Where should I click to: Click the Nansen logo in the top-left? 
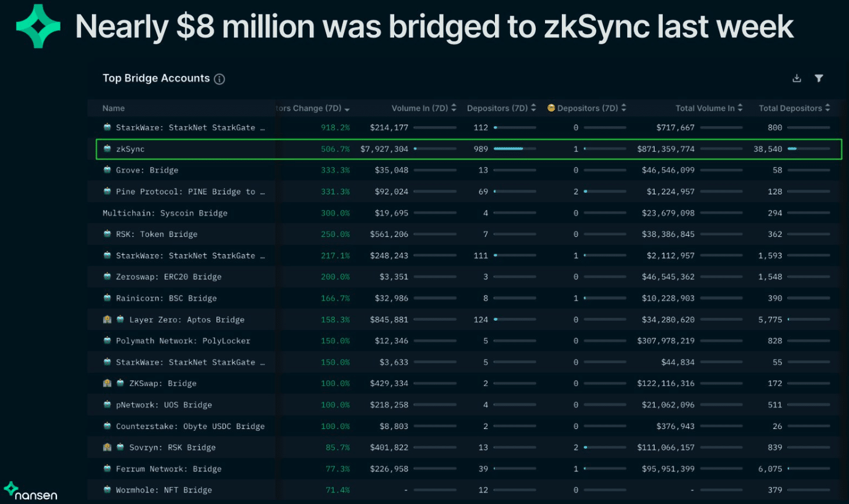click(37, 26)
